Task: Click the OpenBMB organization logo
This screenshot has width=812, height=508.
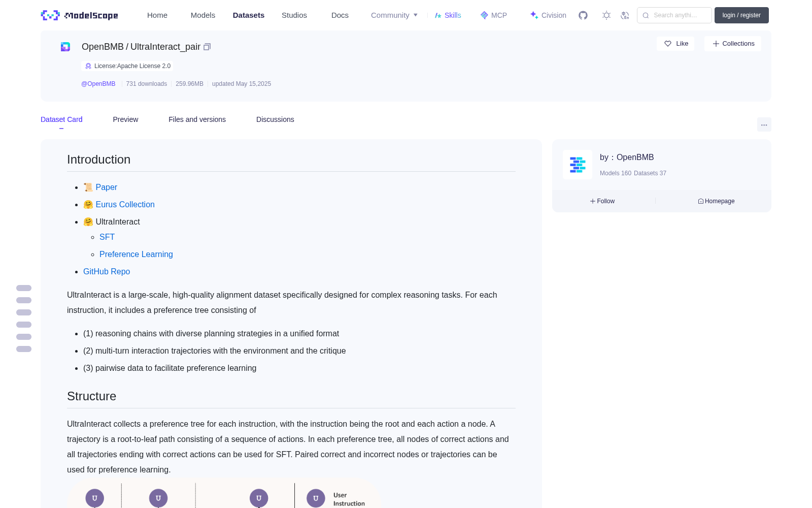Action: point(578,165)
